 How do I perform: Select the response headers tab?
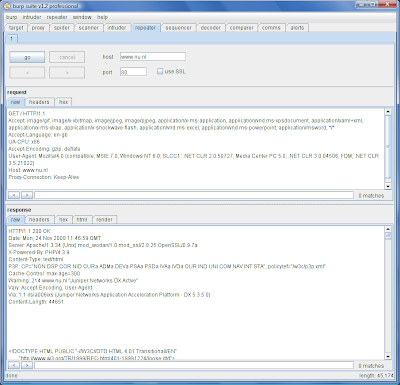click(39, 220)
